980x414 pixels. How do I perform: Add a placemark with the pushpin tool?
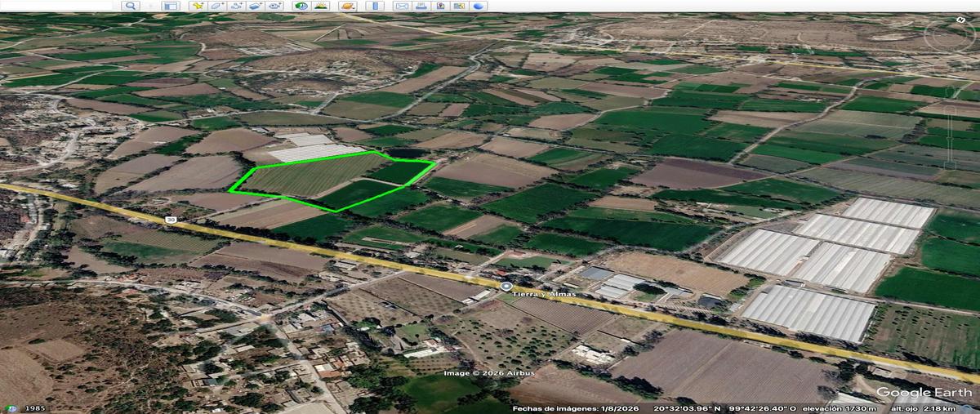click(x=198, y=5)
